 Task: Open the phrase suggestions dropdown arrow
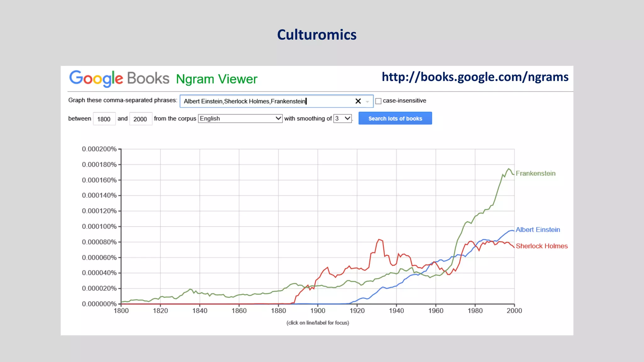click(x=367, y=101)
